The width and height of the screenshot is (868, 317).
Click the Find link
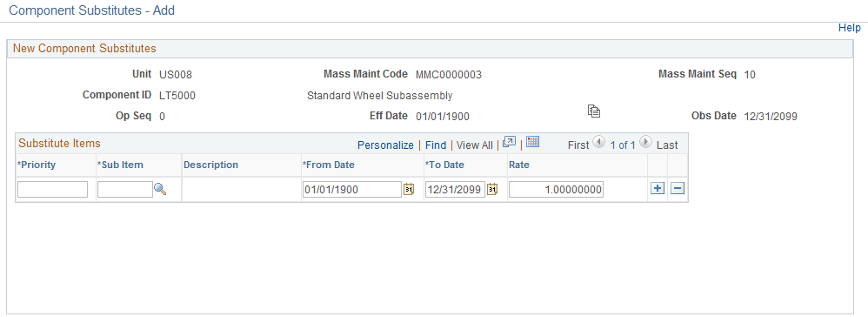click(x=436, y=145)
